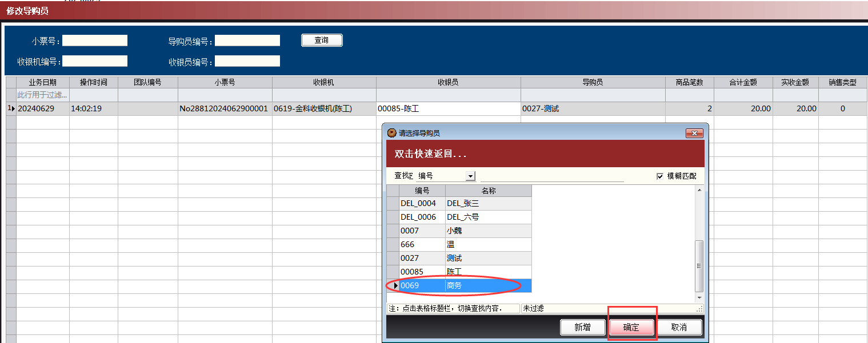
Task: Click receipt No28812024062900001 cell
Action: coord(225,108)
